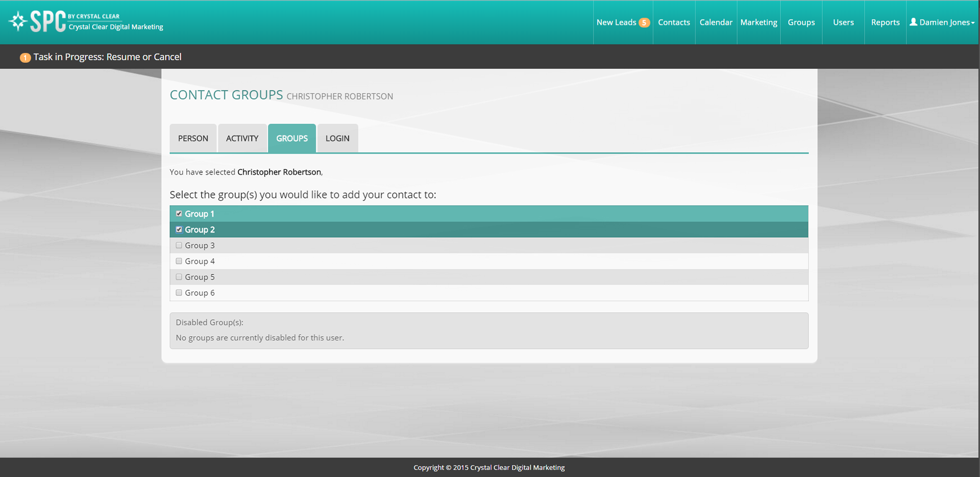Check the Group 3 checkbox
Image resolution: width=980 pixels, height=477 pixels.
(179, 245)
